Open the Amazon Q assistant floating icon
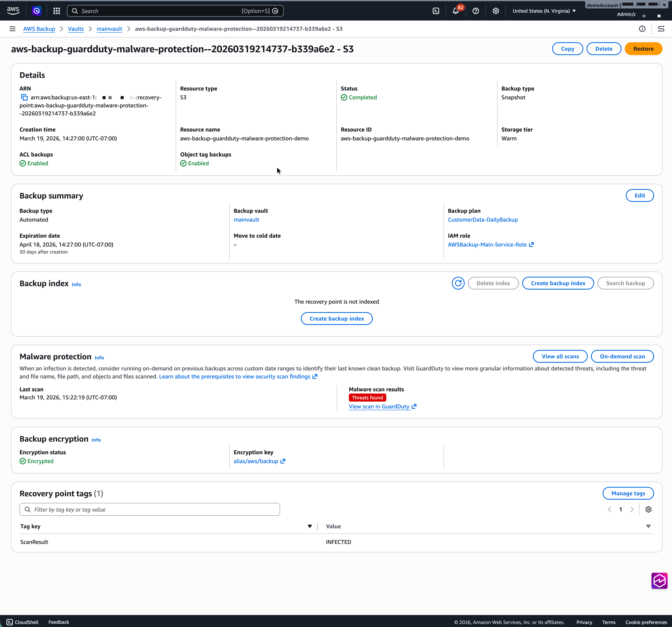Viewport: 672px width, 627px height. tap(659, 581)
